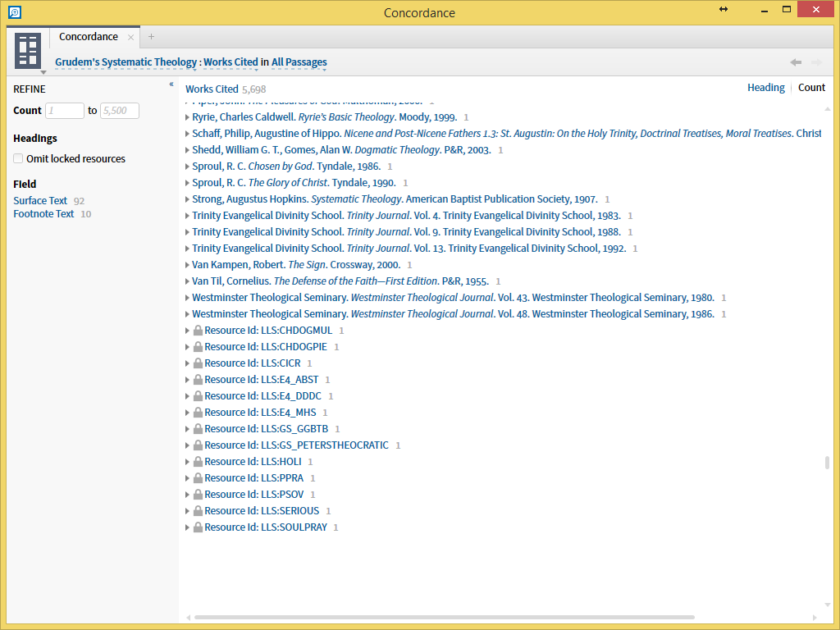The image size is (840, 630).
Task: Expand the Ryrie's Basic Theology entry
Action: [x=187, y=117]
